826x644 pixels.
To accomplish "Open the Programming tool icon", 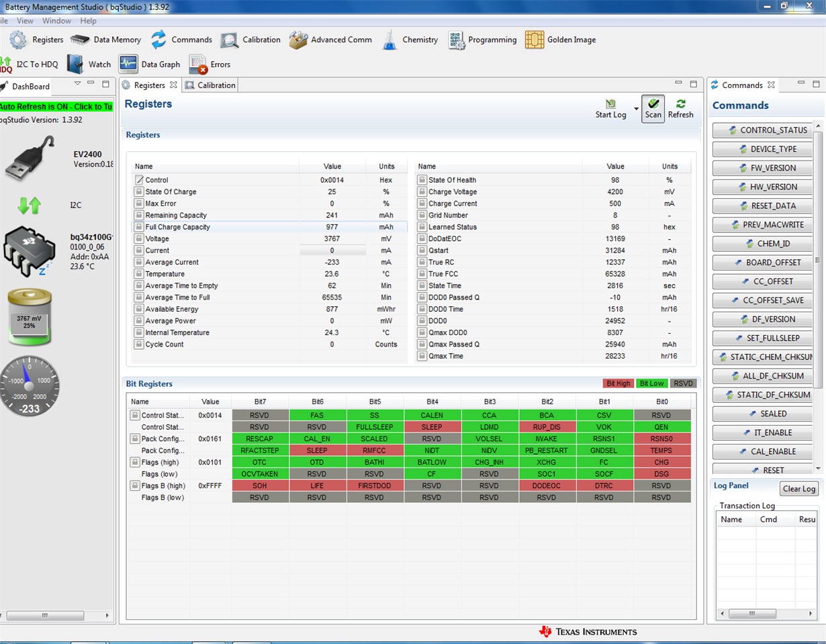I will point(456,40).
